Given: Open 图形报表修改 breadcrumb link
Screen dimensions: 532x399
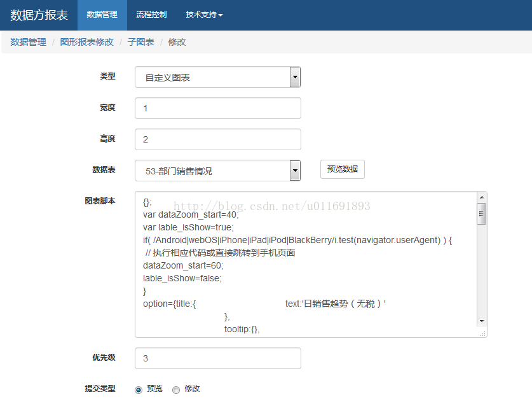Looking at the screenshot, I should point(87,42).
